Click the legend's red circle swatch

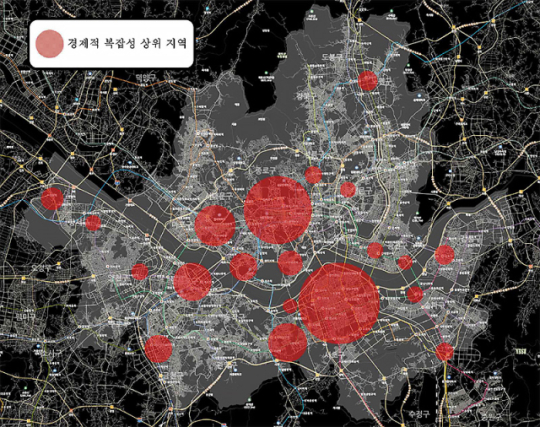point(50,44)
